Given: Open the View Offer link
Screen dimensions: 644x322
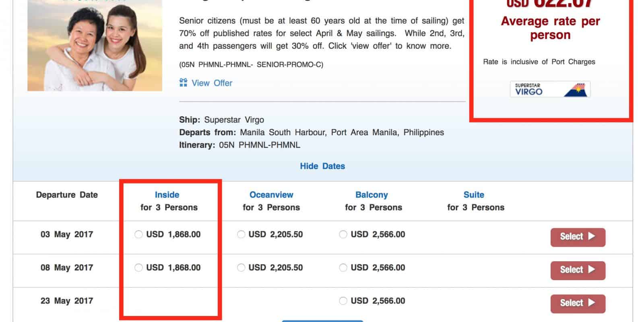Looking at the screenshot, I should pos(212,83).
